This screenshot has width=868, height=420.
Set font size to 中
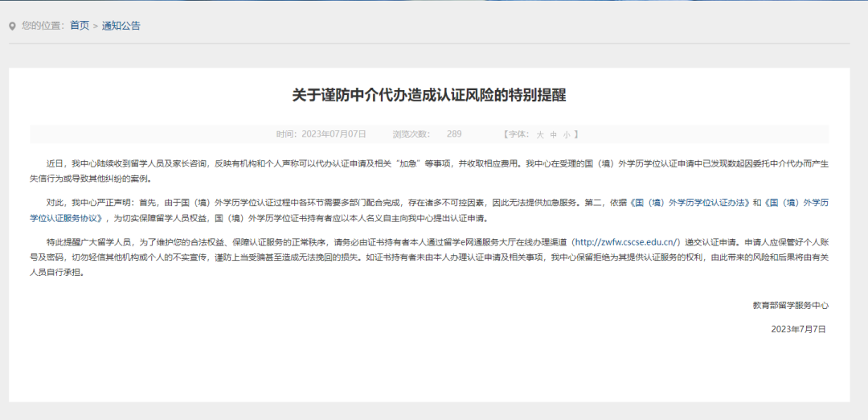coord(553,134)
